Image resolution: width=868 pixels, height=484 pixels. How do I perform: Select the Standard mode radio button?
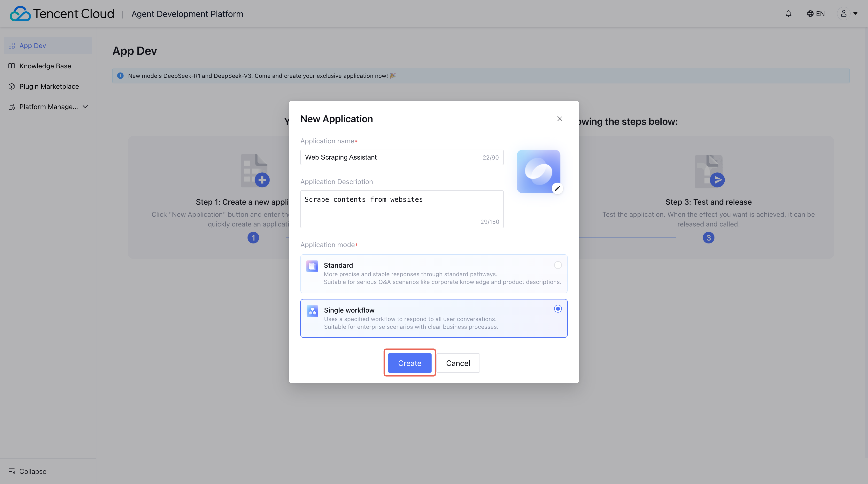click(558, 265)
